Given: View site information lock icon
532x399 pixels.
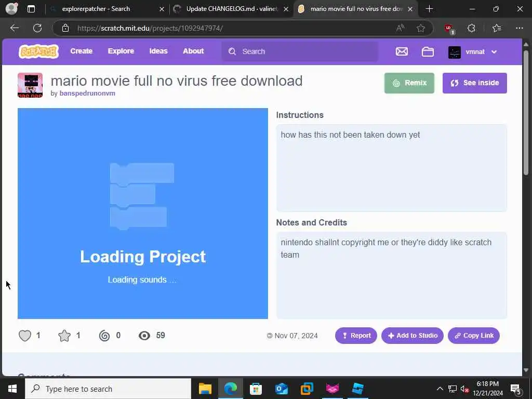Looking at the screenshot, I should point(65,28).
